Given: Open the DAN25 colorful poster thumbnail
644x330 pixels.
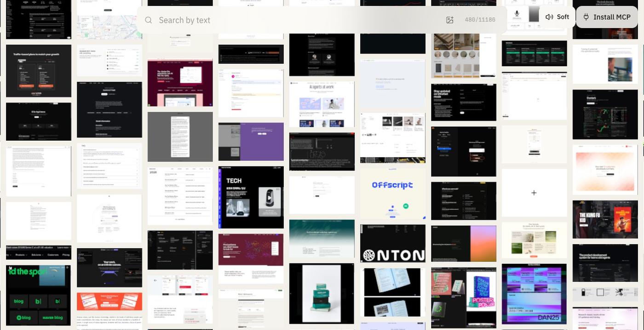Looking at the screenshot, I should pyautogui.click(x=534, y=294).
